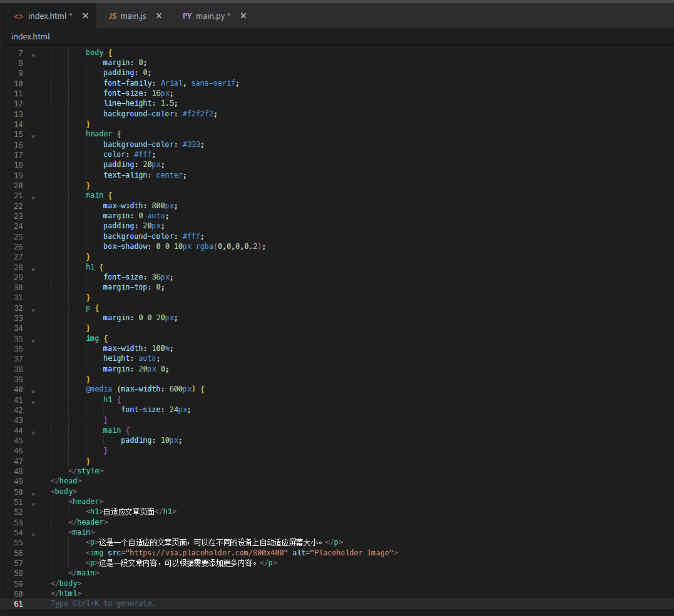Click the closing </style> tag
Image resolution: width=674 pixels, height=616 pixels.
(x=86, y=471)
